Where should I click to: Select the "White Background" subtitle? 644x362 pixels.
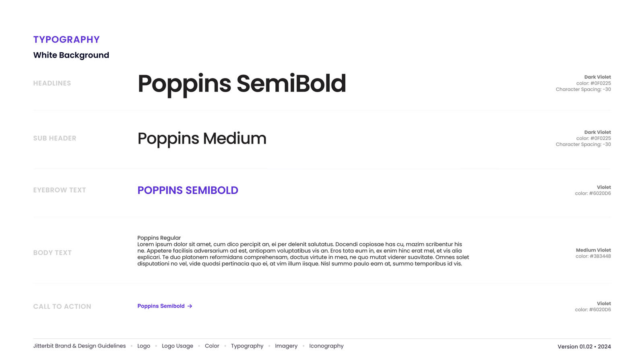tap(71, 55)
